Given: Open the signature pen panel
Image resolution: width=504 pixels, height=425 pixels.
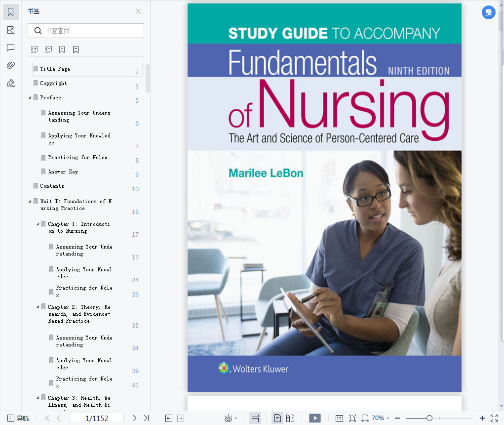Looking at the screenshot, I should coord(10,84).
